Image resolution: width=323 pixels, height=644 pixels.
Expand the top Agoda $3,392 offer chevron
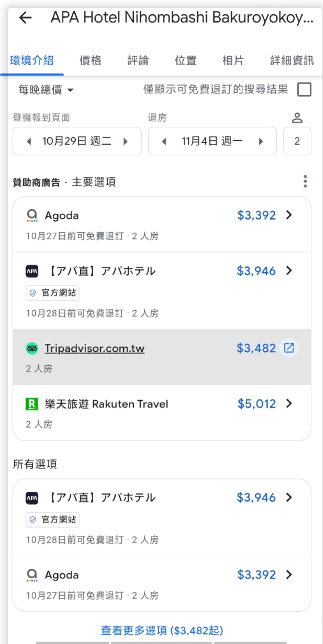(x=289, y=215)
